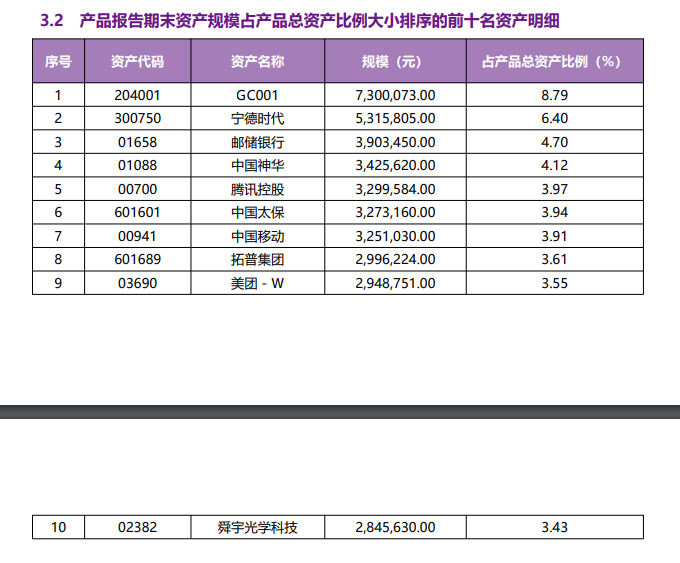Click row number 10
Image resolution: width=680 pixels, height=563 pixels.
pyautogui.click(x=58, y=527)
